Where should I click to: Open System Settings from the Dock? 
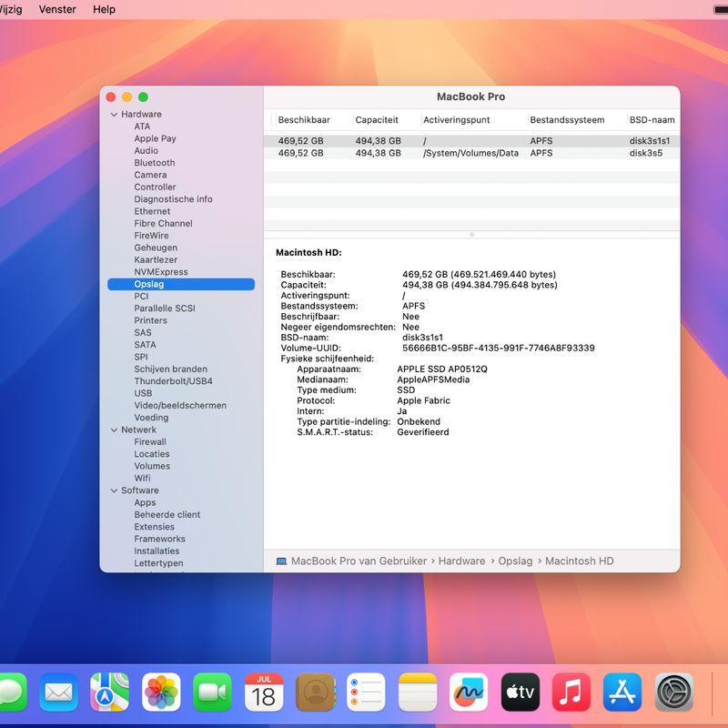pyautogui.click(x=674, y=692)
